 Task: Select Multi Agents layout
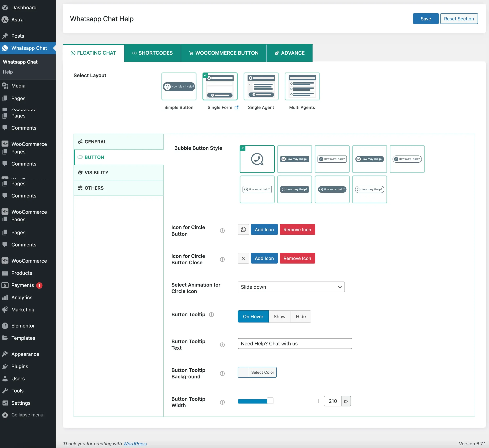(x=302, y=86)
